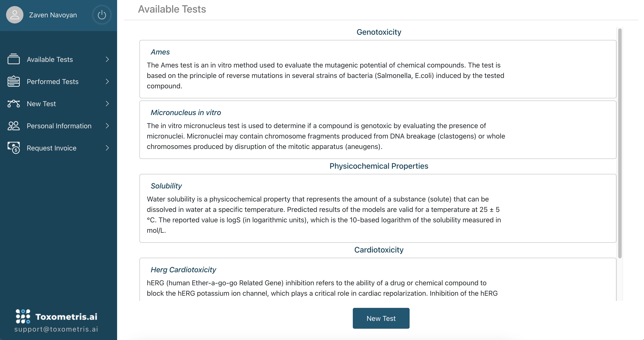644x340 pixels.
Task: Click the Personal Information people icon
Action: [13, 126]
